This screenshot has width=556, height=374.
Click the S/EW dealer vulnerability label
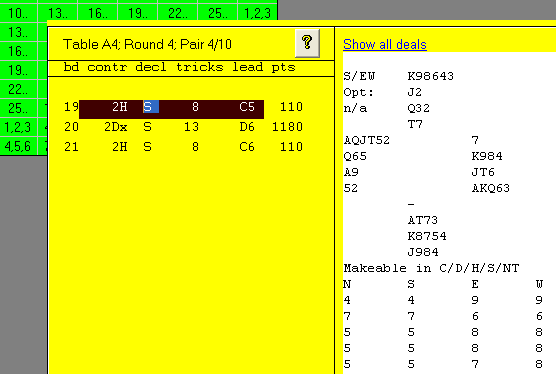pyautogui.click(x=359, y=76)
